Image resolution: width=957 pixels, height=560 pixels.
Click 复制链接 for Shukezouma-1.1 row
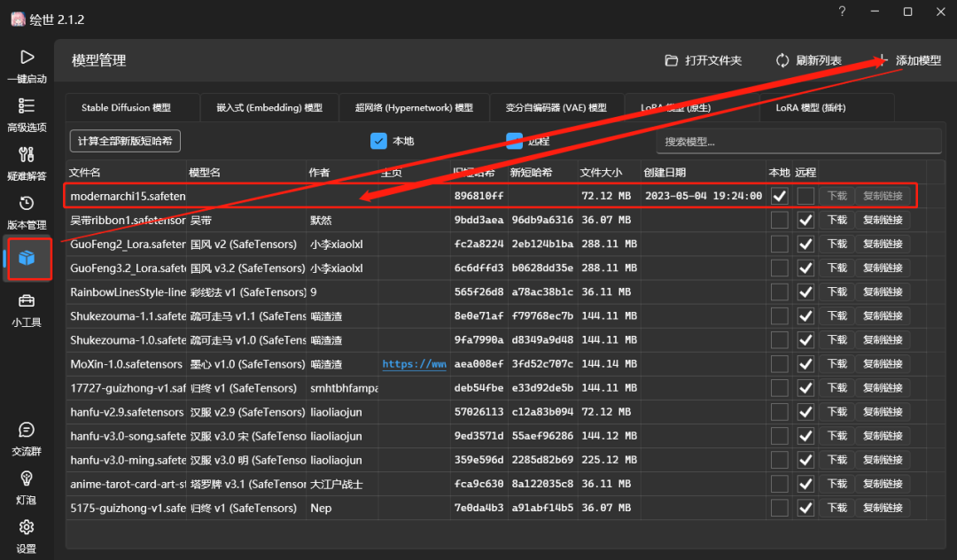(883, 316)
